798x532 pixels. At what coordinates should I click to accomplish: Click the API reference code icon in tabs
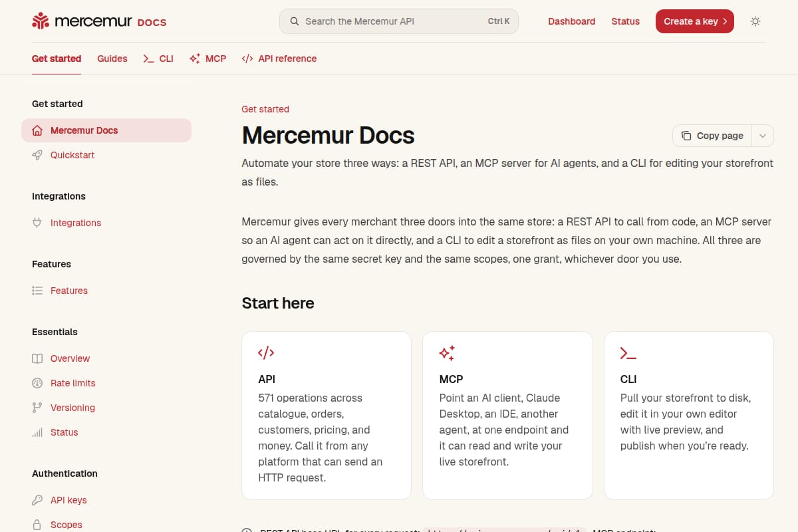coord(247,59)
